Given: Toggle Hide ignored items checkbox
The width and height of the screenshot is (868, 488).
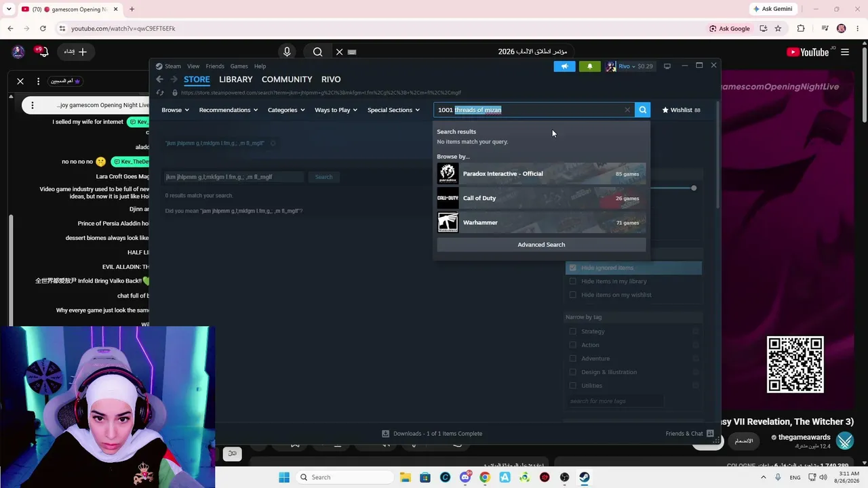Looking at the screenshot, I should coord(573,268).
